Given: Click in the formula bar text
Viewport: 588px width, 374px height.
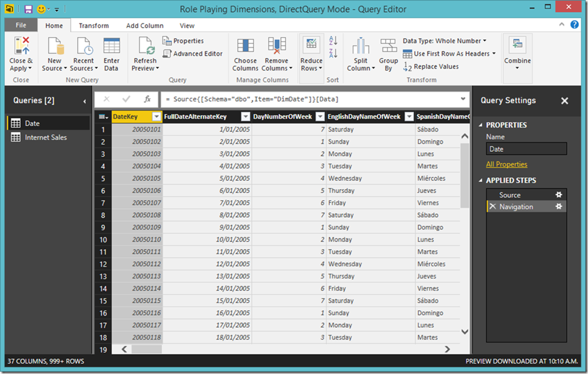Looking at the screenshot, I should (252, 100).
